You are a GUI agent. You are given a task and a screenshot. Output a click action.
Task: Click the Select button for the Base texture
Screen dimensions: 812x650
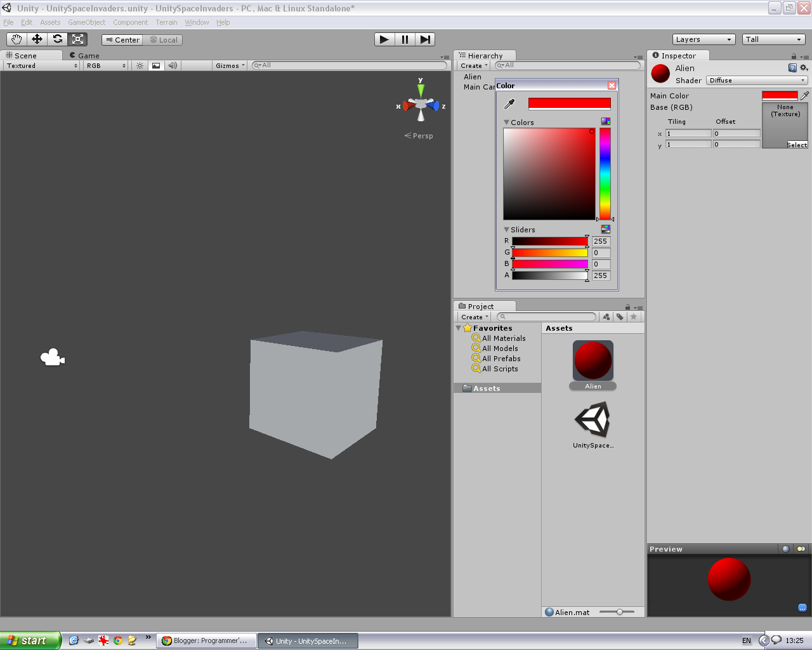point(796,145)
